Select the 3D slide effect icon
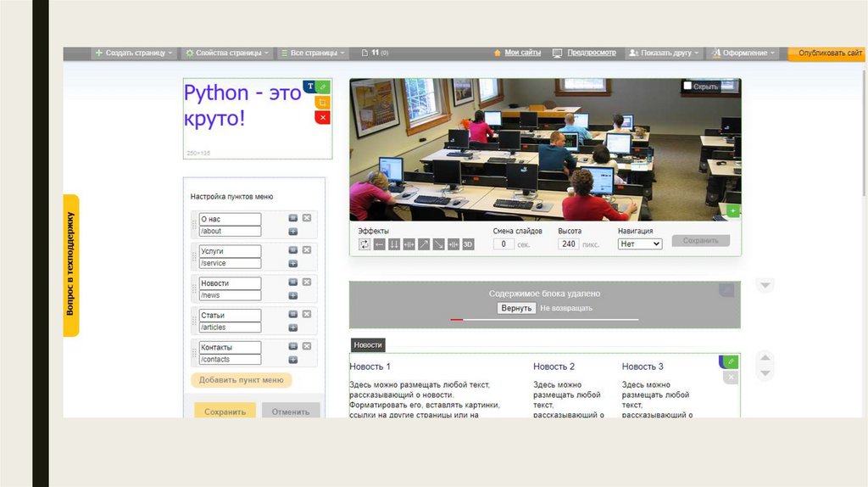This screenshot has width=868, height=487. tap(468, 244)
